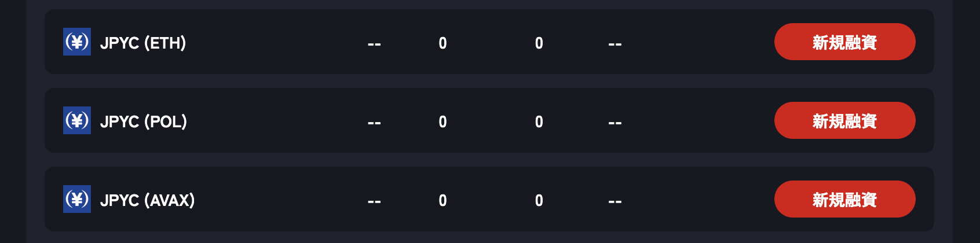Select the JPYC (AVAX) asset name
This screenshot has height=243, width=980.
147,200
